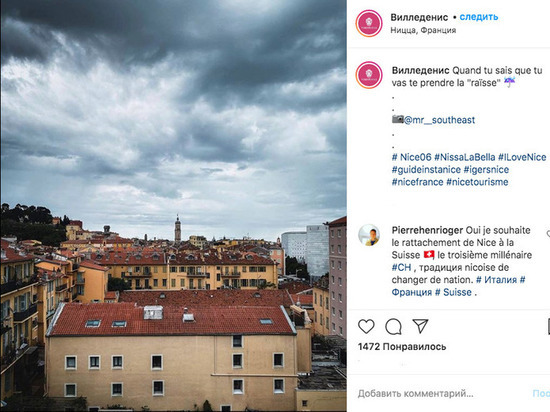
Task: Open the #nicefrance hashtag
Action: [417, 182]
